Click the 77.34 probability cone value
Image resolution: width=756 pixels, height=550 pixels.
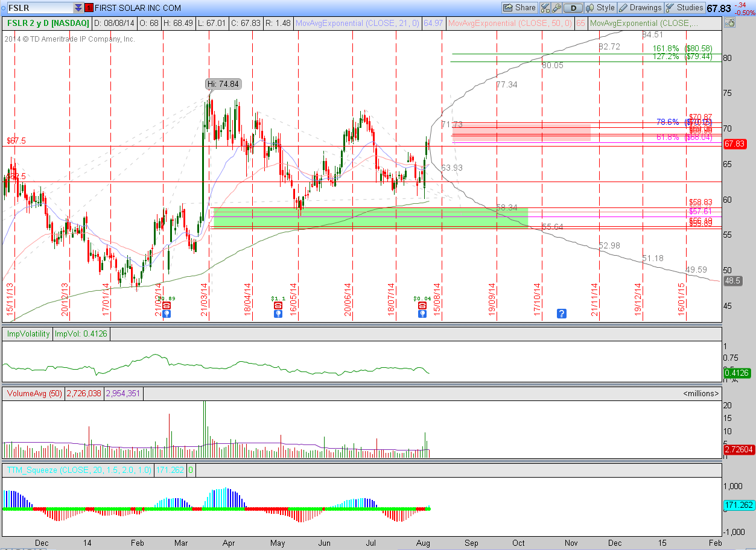click(x=507, y=85)
